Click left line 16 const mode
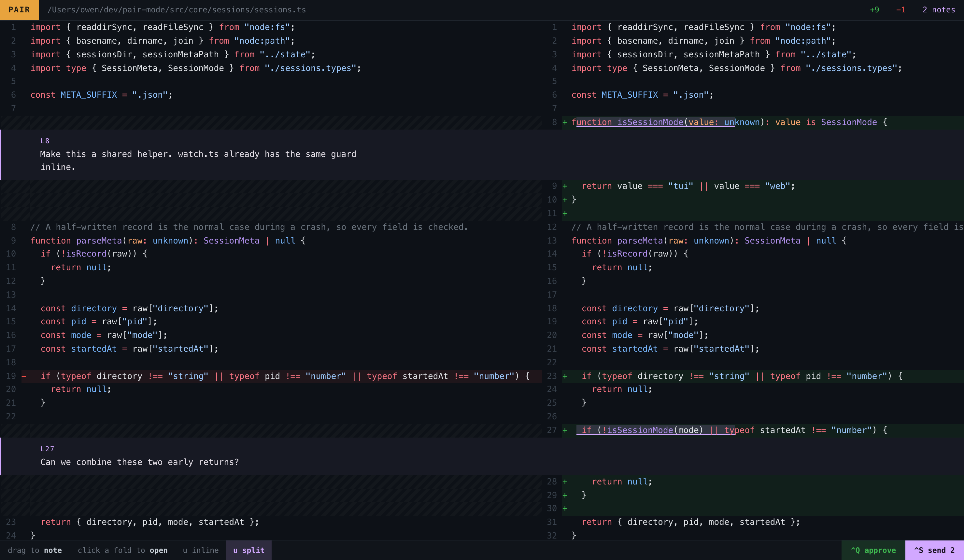Screen dimensions: 964x560 (x=104, y=335)
